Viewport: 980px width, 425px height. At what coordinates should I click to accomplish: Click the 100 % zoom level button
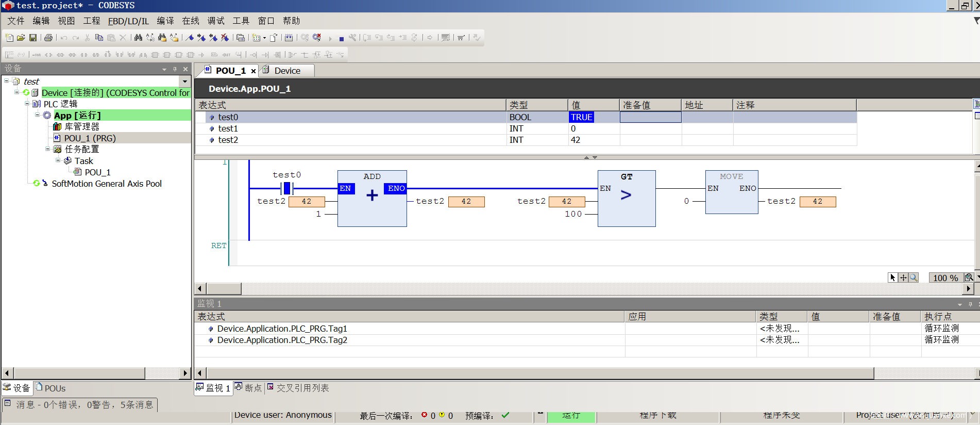pos(945,278)
